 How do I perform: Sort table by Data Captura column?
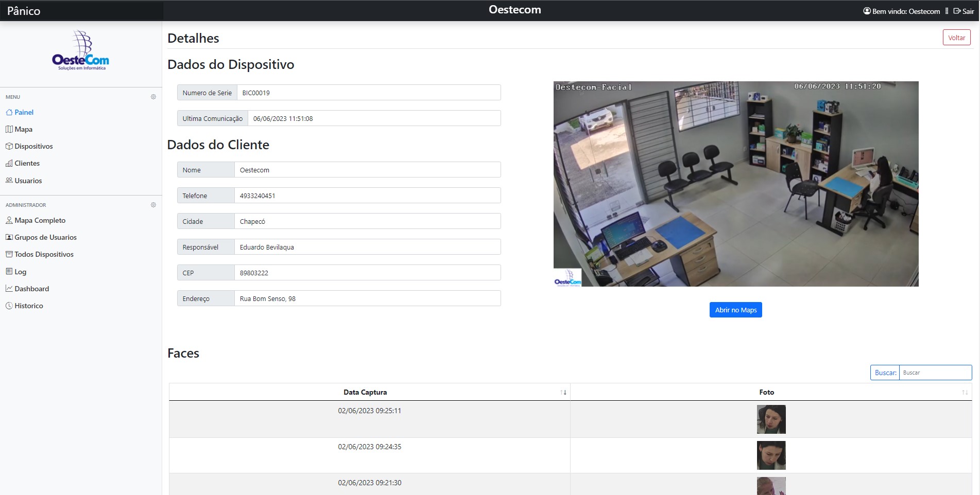[x=563, y=392]
